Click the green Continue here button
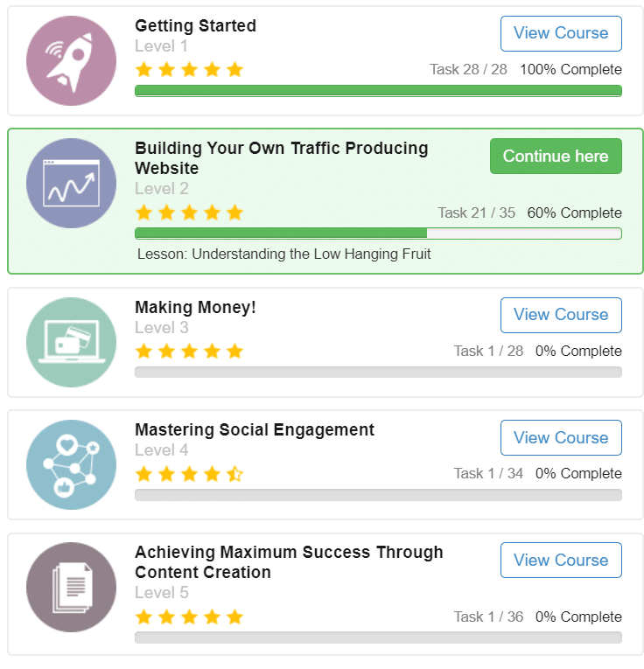 [x=556, y=157]
